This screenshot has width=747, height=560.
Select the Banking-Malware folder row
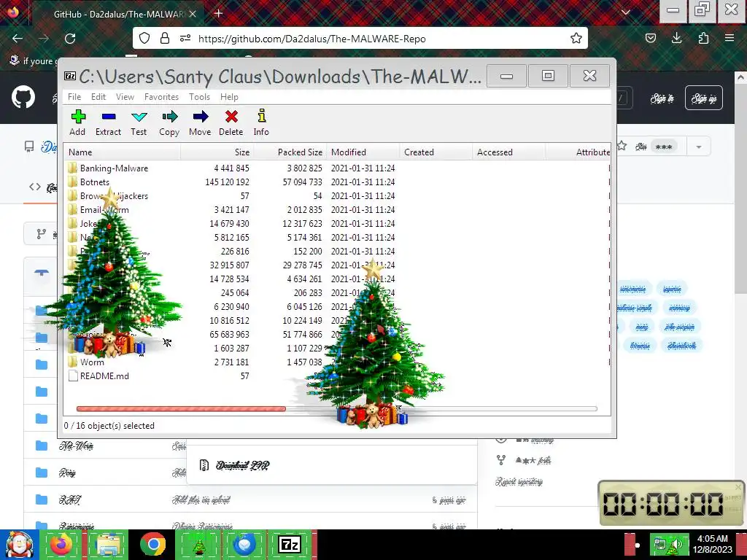(x=337, y=168)
